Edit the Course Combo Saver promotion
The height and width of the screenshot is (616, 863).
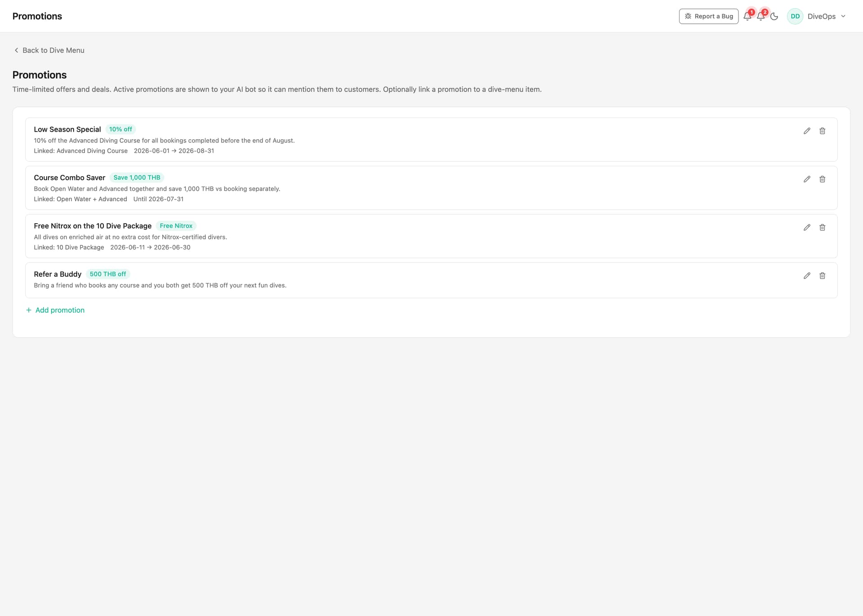[807, 179]
